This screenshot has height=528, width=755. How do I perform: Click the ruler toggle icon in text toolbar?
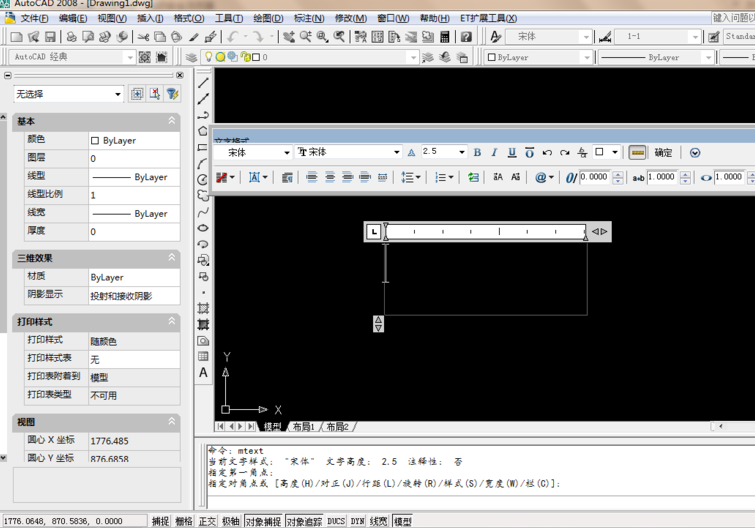pyautogui.click(x=637, y=153)
